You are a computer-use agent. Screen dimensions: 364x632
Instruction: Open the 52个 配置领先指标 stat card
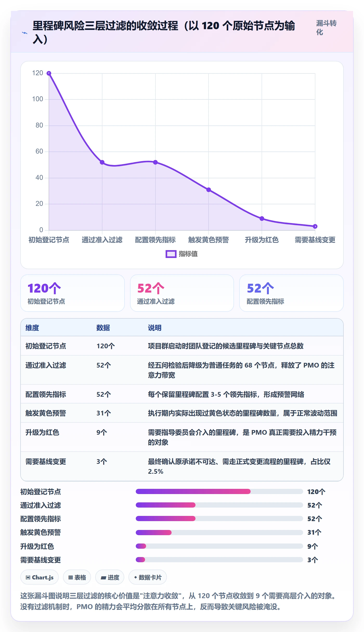(x=291, y=293)
